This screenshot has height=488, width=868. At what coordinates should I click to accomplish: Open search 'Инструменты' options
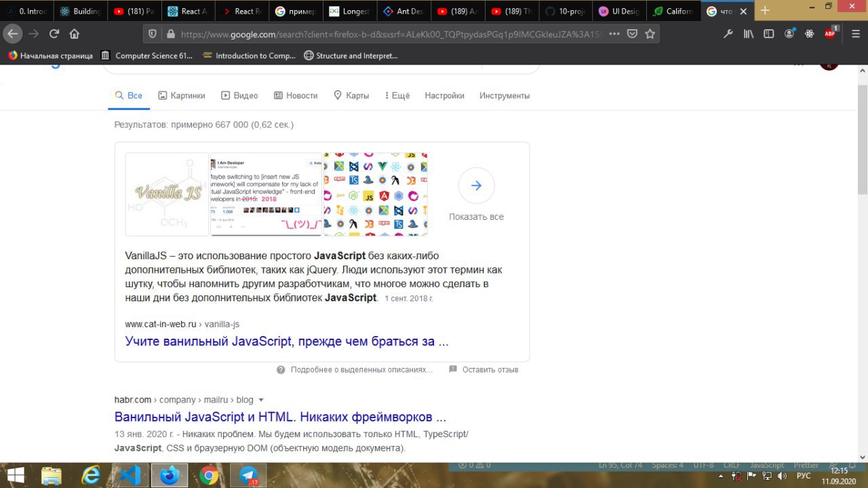pos(505,96)
